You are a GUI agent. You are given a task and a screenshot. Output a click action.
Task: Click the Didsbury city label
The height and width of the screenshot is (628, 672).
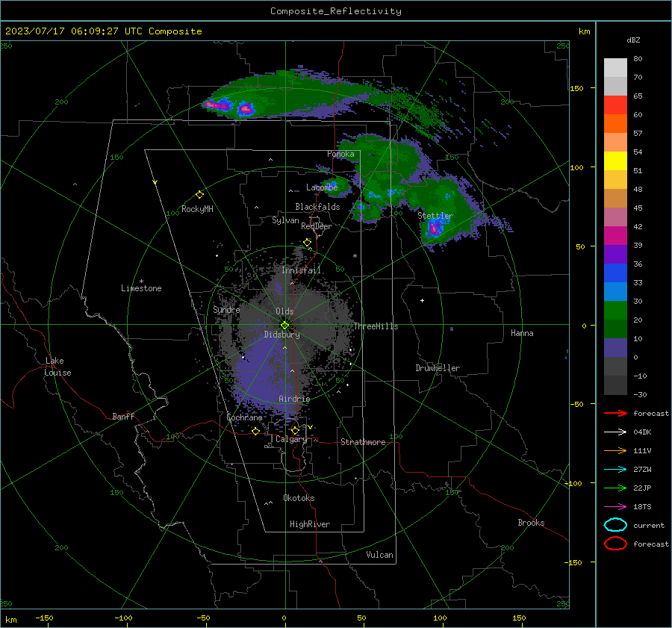281,335
